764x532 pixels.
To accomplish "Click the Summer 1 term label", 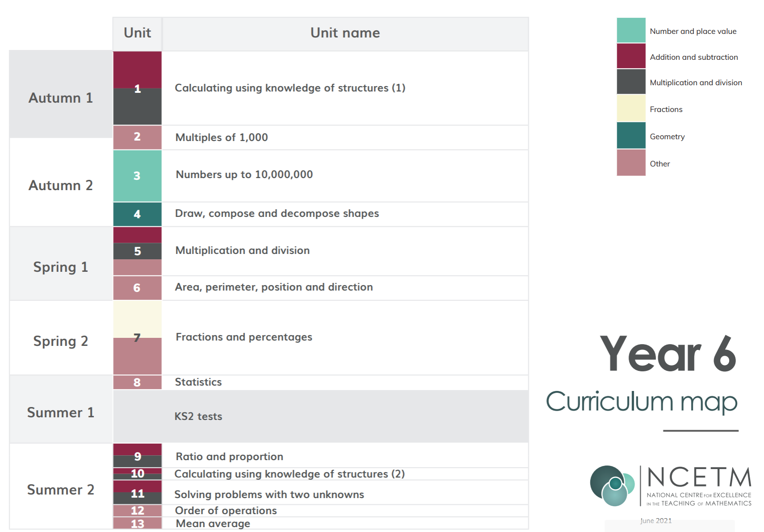I will point(61,412).
